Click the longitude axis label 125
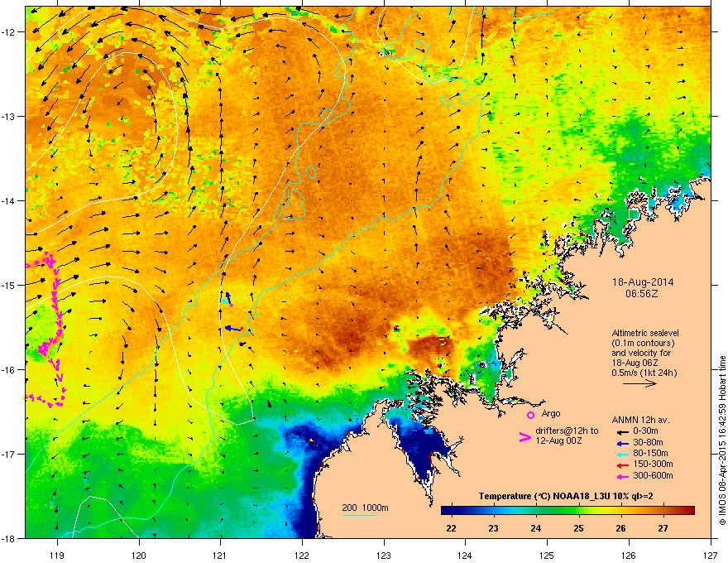 tap(547, 555)
